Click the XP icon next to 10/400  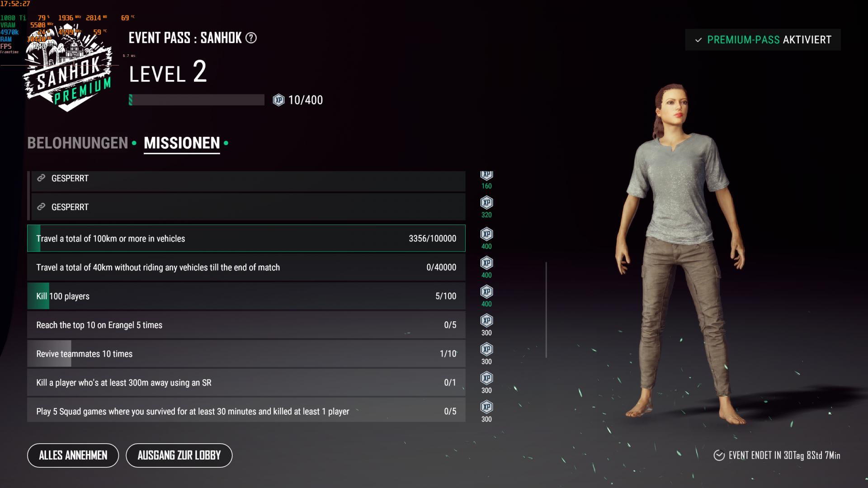(x=278, y=100)
